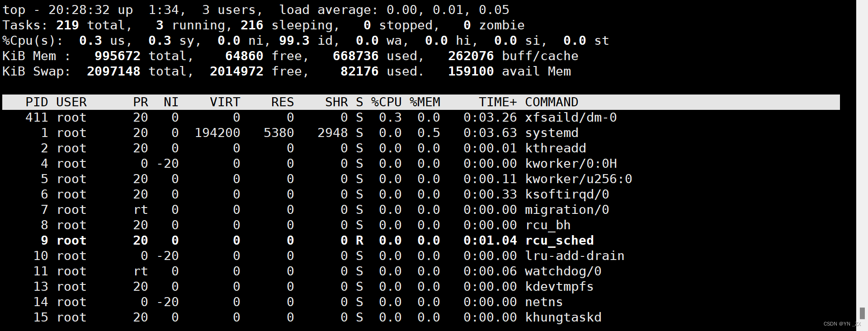
Task: Click the 2097148 swap total value
Action: [x=113, y=71]
